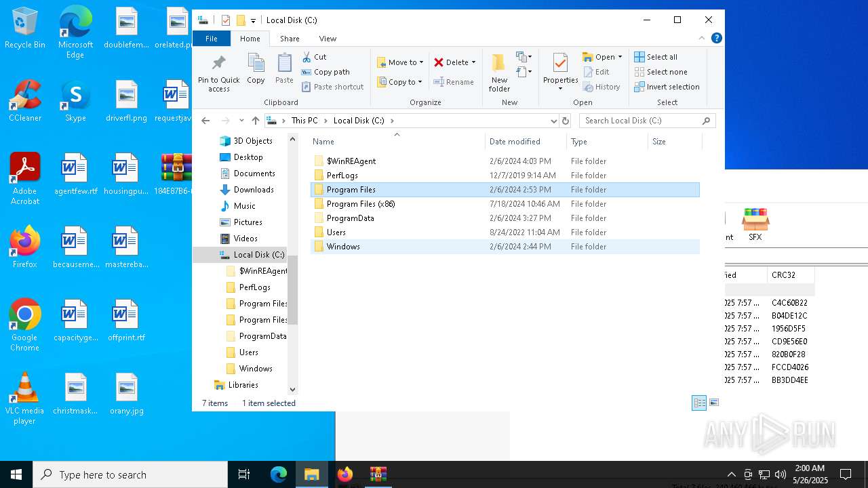The image size is (868, 488).
Task: Open the File menu tab
Action: pyautogui.click(x=212, y=39)
